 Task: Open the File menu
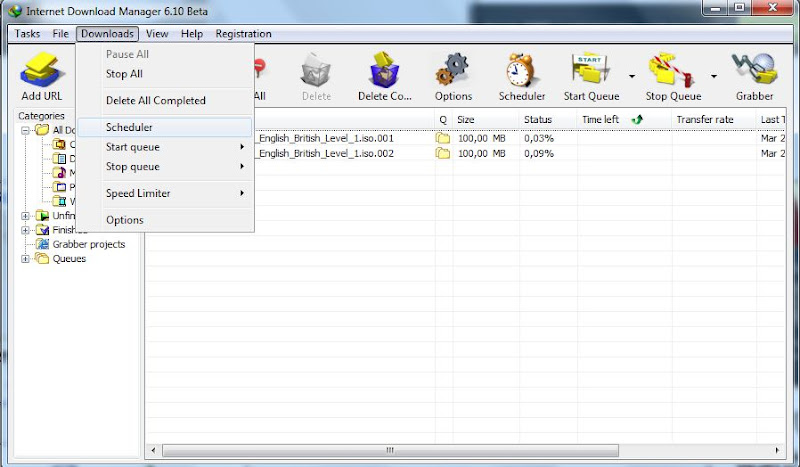(x=60, y=34)
